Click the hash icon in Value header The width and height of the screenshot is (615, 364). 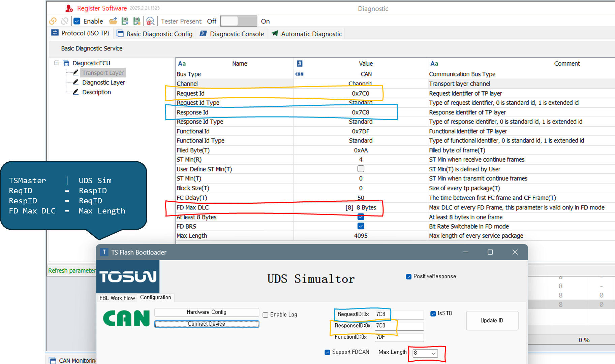click(x=300, y=63)
